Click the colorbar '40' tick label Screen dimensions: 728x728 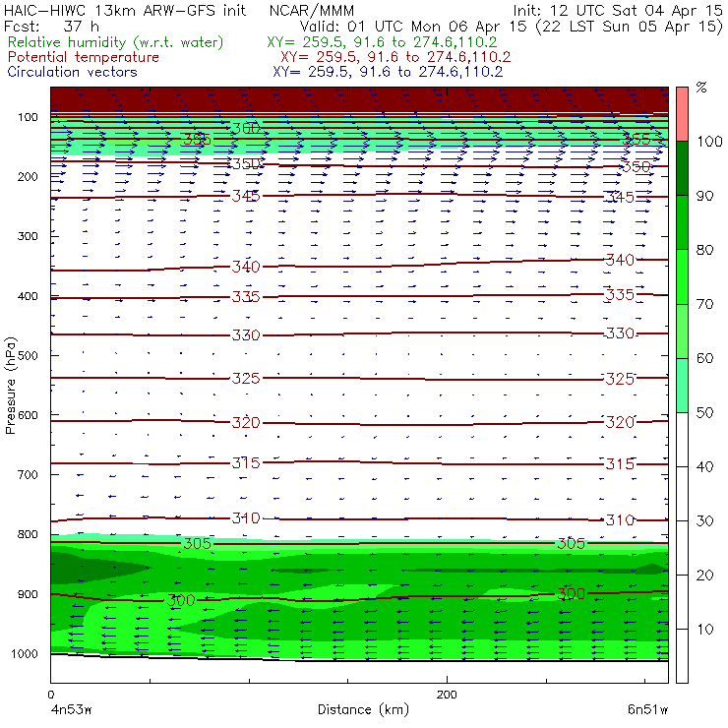pyautogui.click(x=704, y=466)
